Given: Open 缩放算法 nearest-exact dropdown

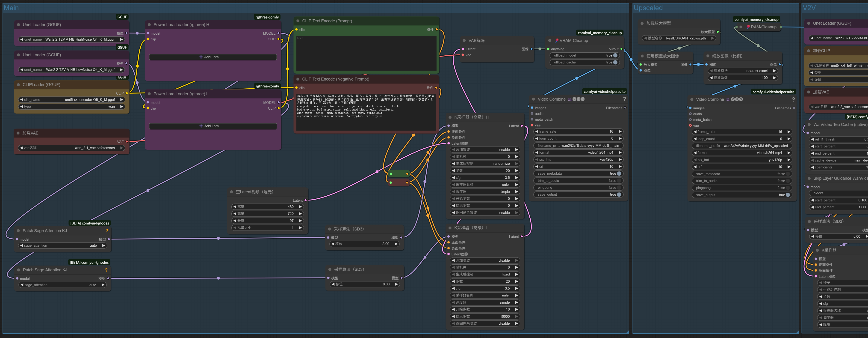Looking at the screenshot, I should 743,71.
